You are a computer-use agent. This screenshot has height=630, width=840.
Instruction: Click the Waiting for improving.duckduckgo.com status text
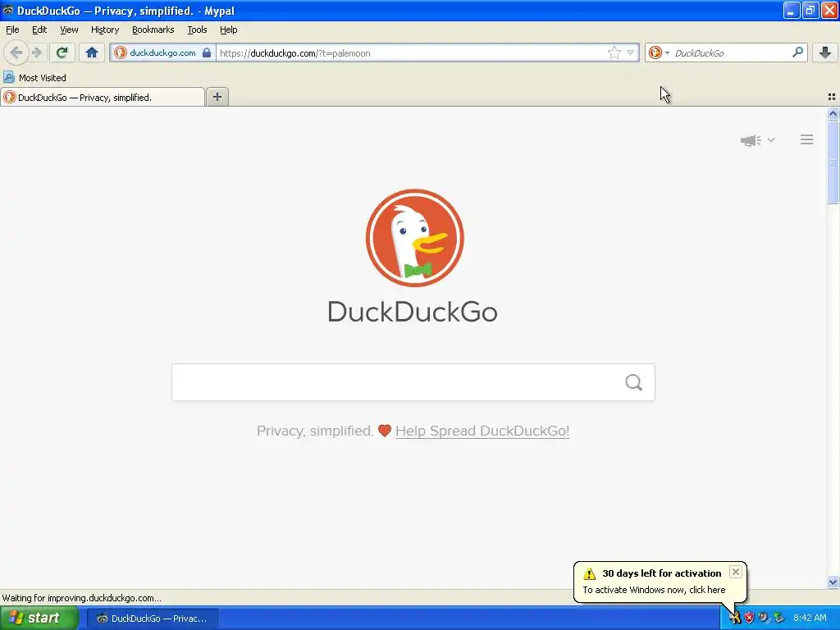(81, 598)
